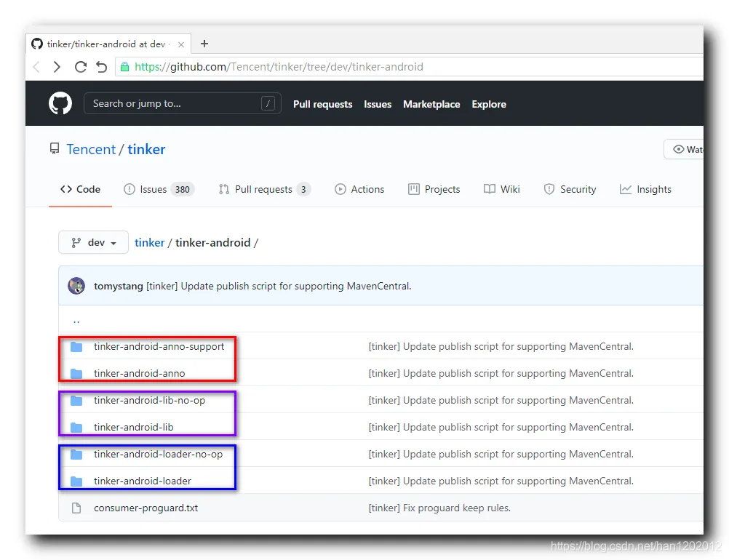This screenshot has height=560, width=729.
Task: Click the GitHub Octocat logo
Action: click(x=60, y=103)
